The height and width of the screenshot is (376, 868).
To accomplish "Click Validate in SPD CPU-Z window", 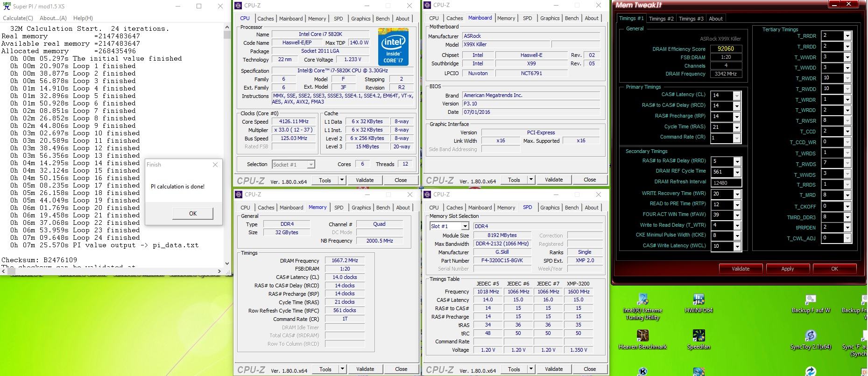I will 554,369.
